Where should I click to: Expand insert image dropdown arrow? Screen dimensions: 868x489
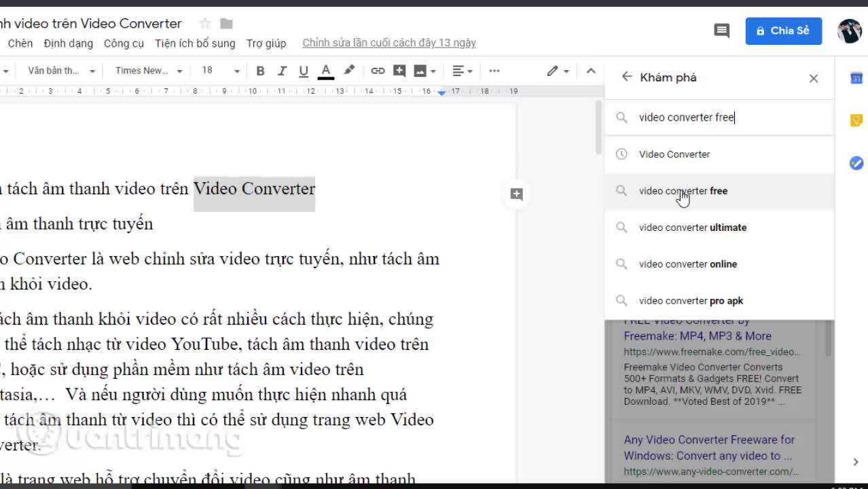pos(433,71)
